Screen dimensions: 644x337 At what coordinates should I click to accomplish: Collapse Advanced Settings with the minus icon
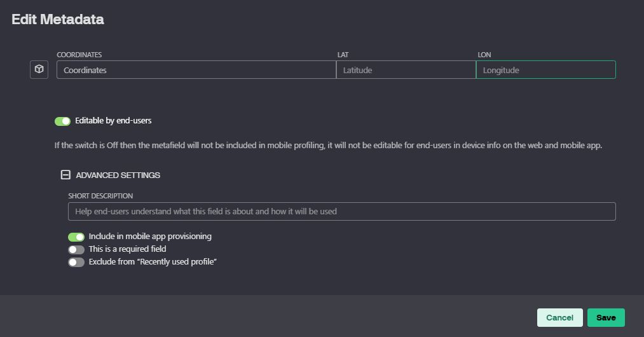pyautogui.click(x=65, y=175)
